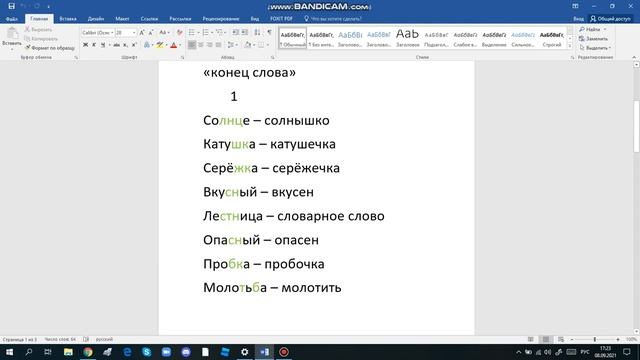The image size is (640, 360).
Task: Switch to Read Mode view icon
Action: [x=531, y=339]
